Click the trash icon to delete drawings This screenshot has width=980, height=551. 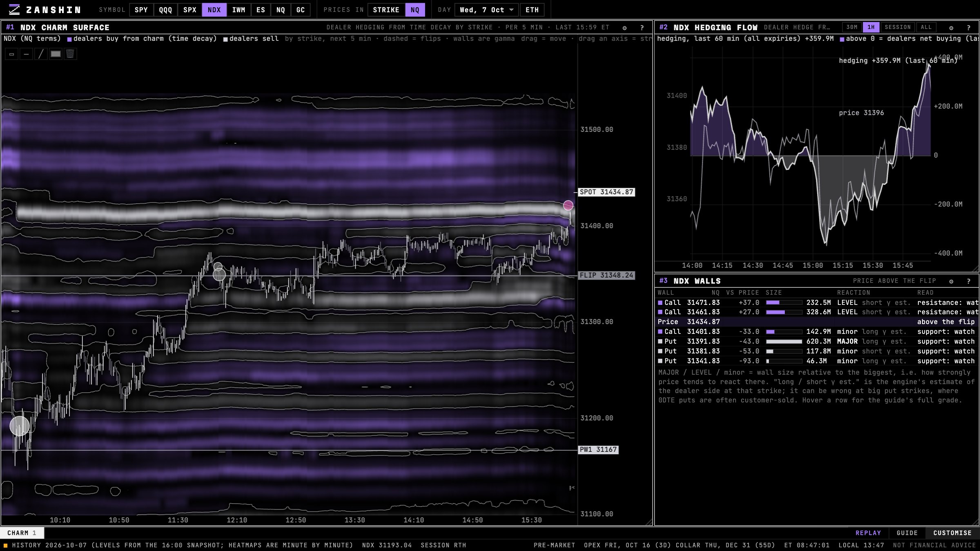coord(70,54)
